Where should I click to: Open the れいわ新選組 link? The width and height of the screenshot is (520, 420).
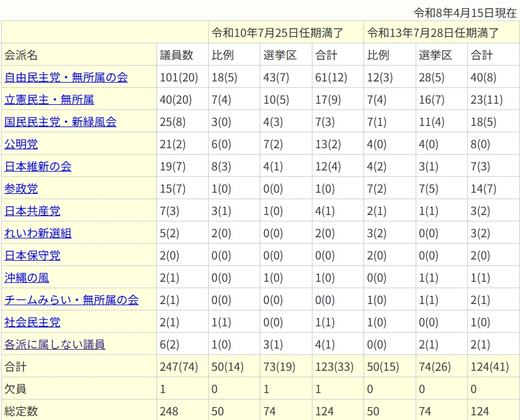pyautogui.click(x=38, y=233)
